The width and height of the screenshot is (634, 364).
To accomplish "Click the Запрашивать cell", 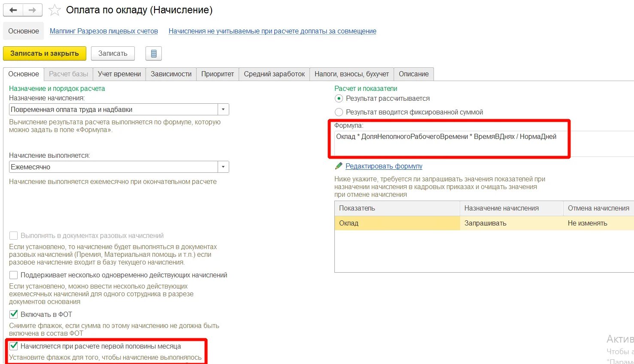I will click(x=511, y=223).
